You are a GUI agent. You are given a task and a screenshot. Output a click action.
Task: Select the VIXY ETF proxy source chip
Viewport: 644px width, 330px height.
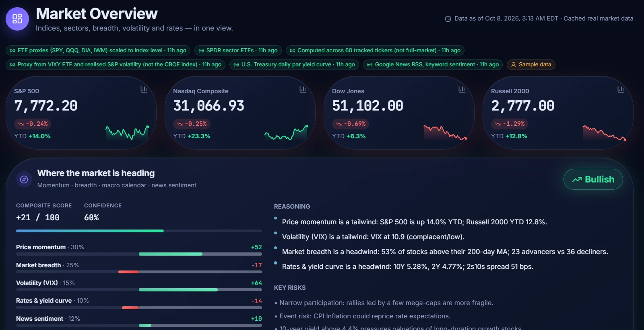116,65
